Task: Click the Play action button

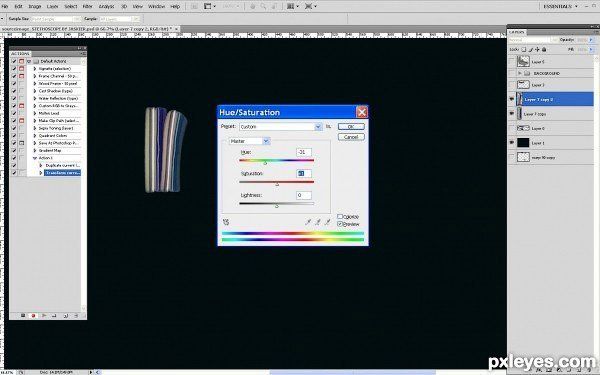Action: tap(44, 316)
